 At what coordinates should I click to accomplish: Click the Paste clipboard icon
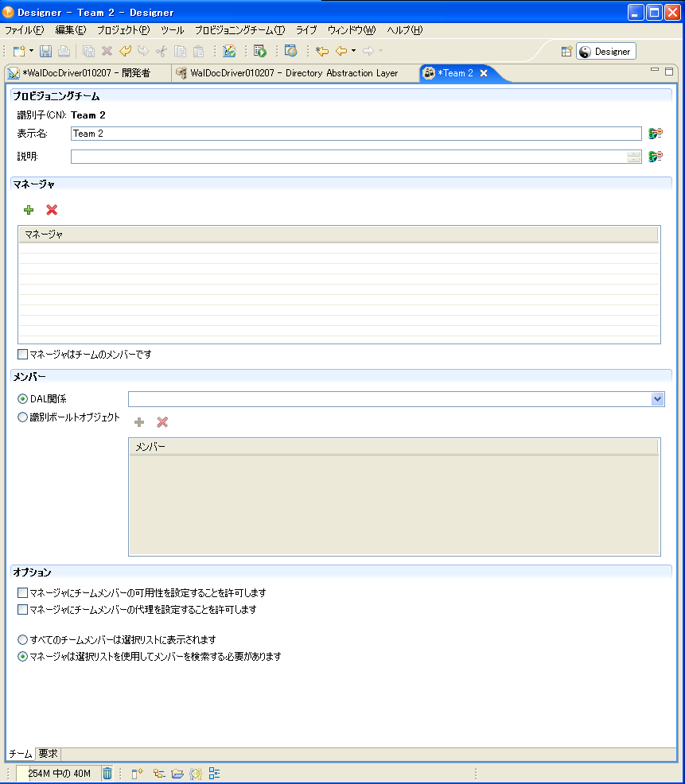click(x=199, y=51)
